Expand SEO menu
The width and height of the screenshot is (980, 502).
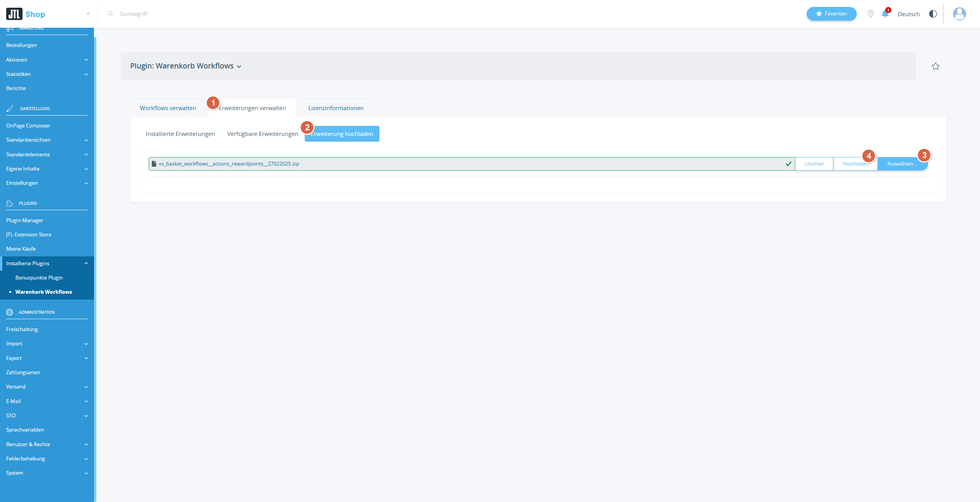coord(47,415)
